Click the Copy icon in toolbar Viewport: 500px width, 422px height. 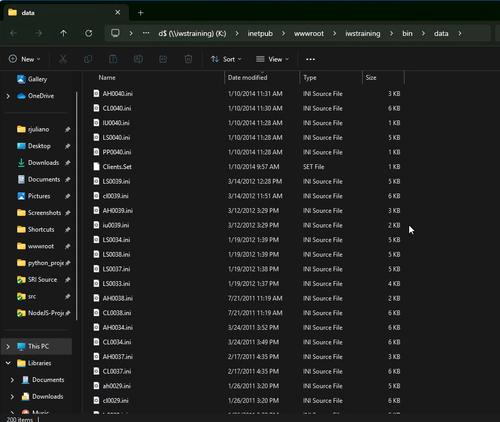pyautogui.click(x=88, y=59)
